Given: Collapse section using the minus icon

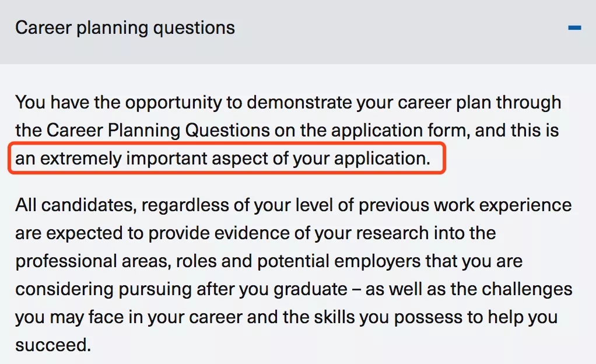Looking at the screenshot, I should pyautogui.click(x=574, y=28).
